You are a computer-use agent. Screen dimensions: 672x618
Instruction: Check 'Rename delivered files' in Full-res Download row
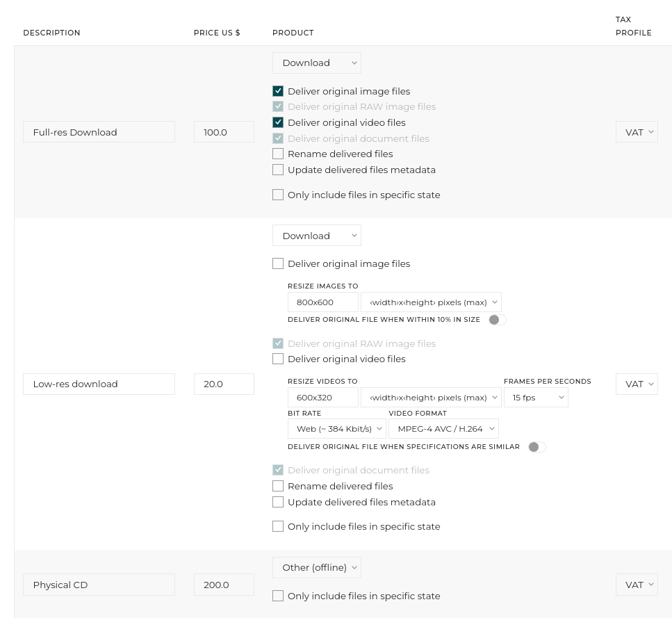tap(278, 154)
